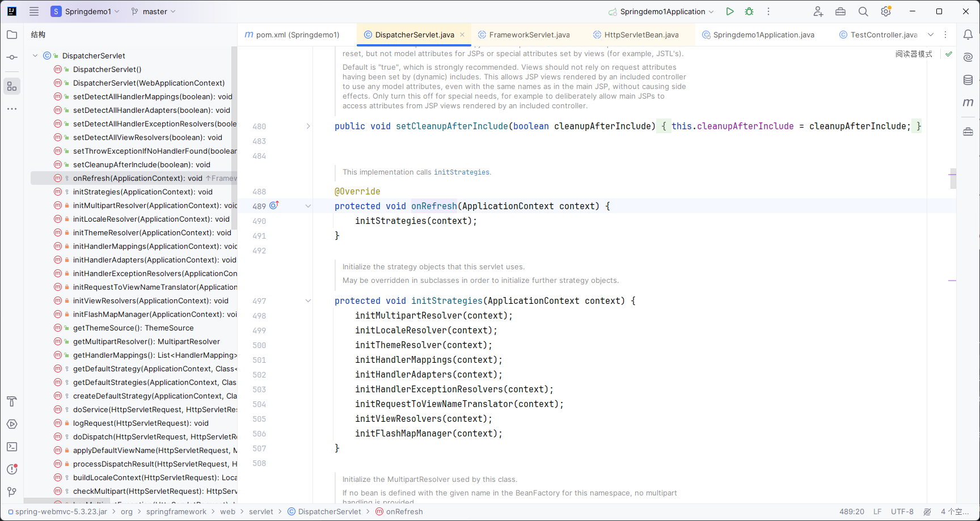Click the green inspections checkmark
This screenshot has height=521, width=980.
click(x=949, y=54)
